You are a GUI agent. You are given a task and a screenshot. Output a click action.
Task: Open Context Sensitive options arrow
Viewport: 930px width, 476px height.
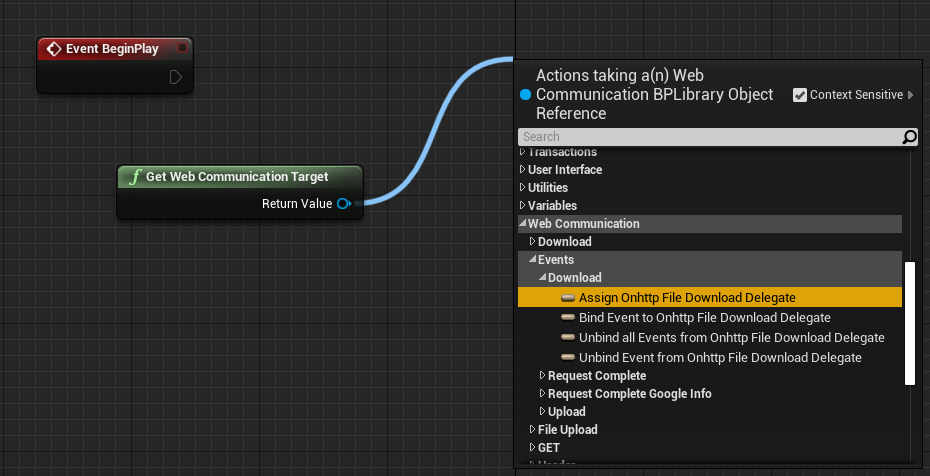911,95
